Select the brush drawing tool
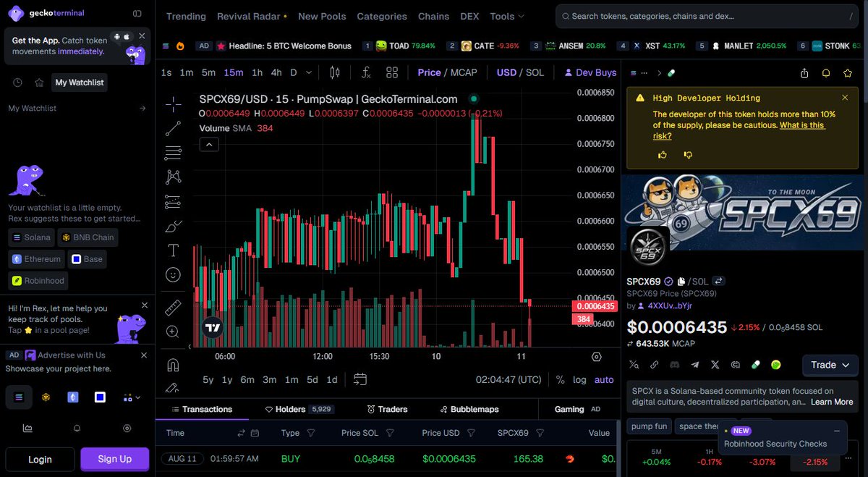Viewport: 868px width, 477px height. [x=173, y=227]
